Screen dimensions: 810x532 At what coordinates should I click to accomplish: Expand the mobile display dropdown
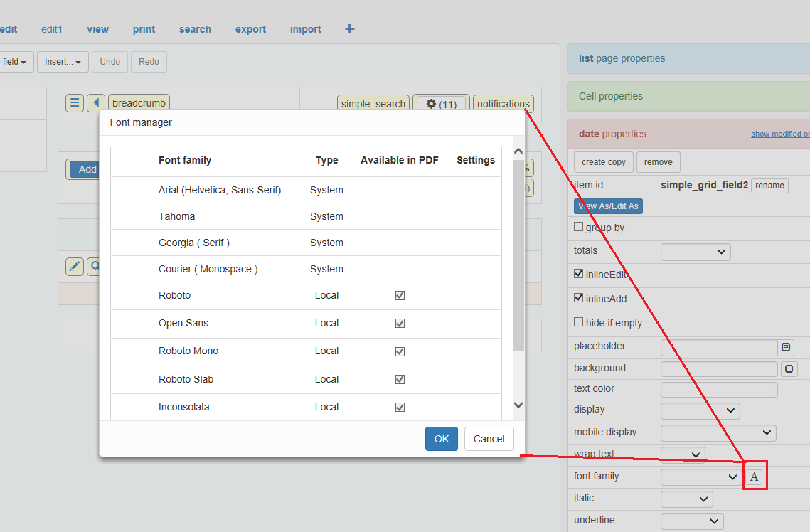pyautogui.click(x=718, y=432)
